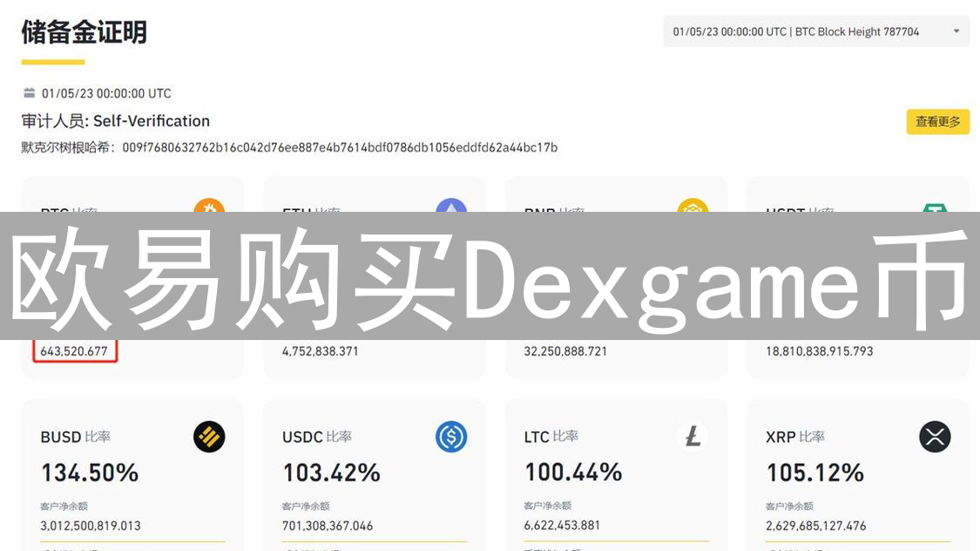Click the XRP coin icon
Image resolution: width=980 pixels, height=551 pixels.
point(935,437)
